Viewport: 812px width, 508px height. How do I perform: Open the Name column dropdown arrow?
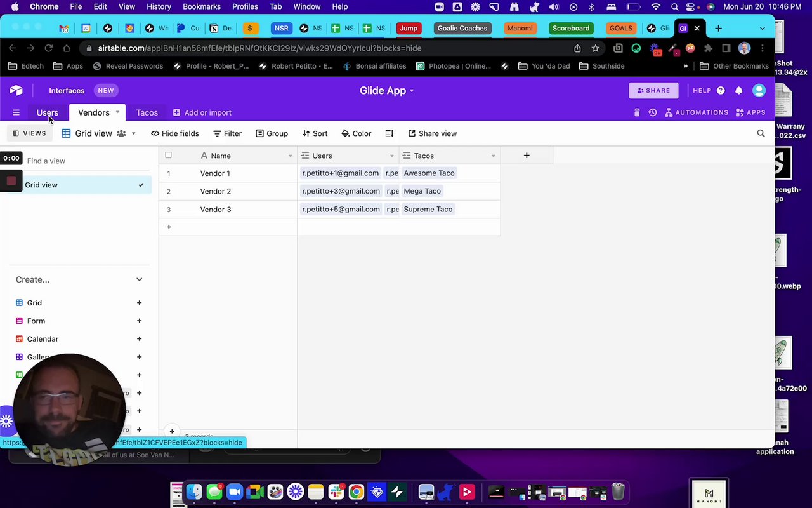click(x=291, y=156)
